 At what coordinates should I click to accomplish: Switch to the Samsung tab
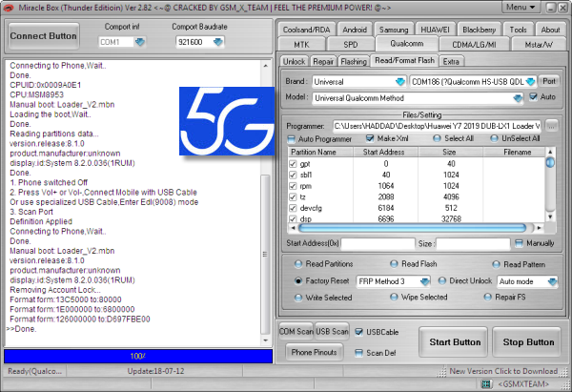(394, 30)
